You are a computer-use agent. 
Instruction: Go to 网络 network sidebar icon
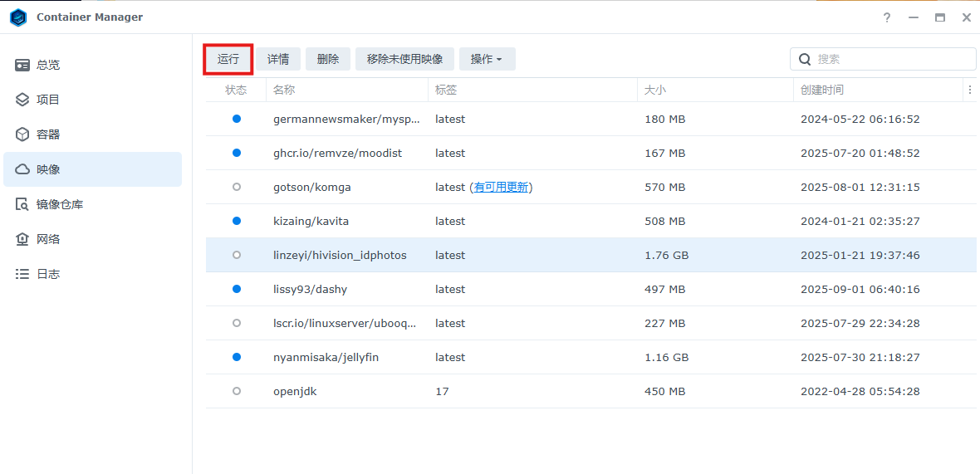point(22,239)
